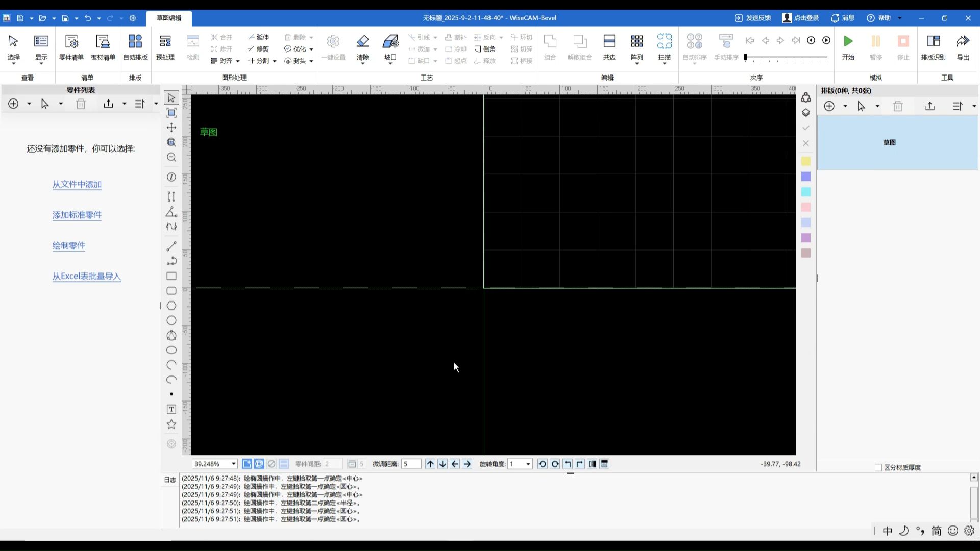Open the 旋转角度 rotation angle dropdown
The width and height of the screenshot is (980, 551).
(528, 464)
